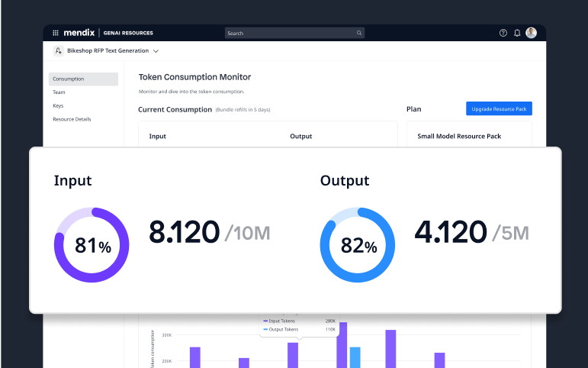The image size is (588, 368).
Task: Click the GENAI RESOURCES header label
Action: tap(128, 33)
